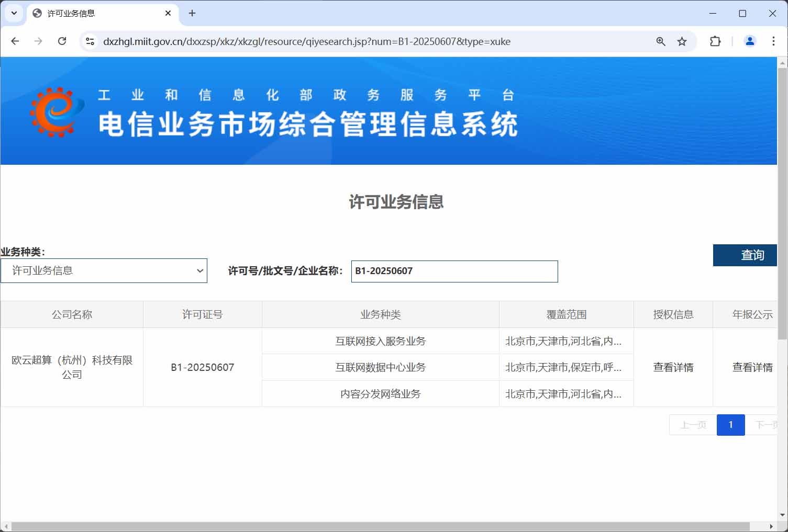Select the 许可业务信息 browser tab
788x532 pixels.
(102, 13)
